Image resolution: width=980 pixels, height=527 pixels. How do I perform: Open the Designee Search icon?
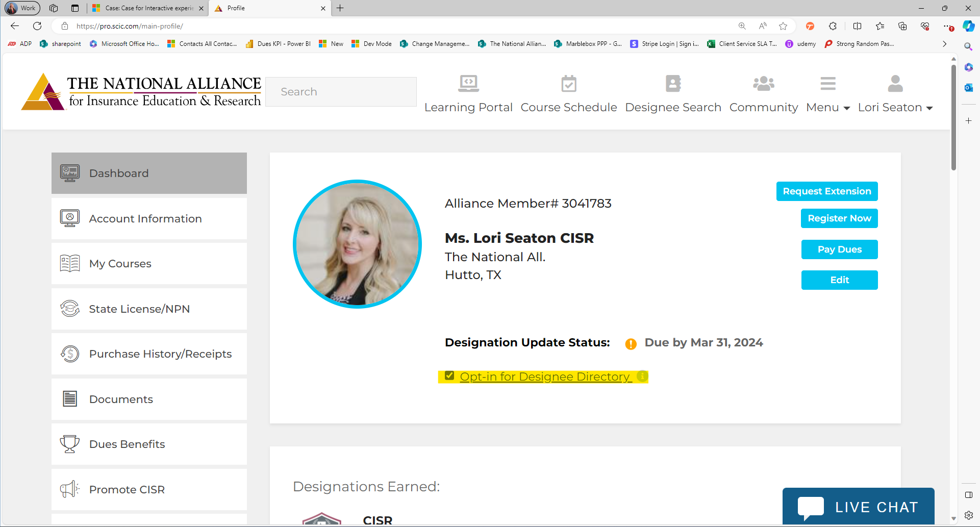(x=673, y=83)
